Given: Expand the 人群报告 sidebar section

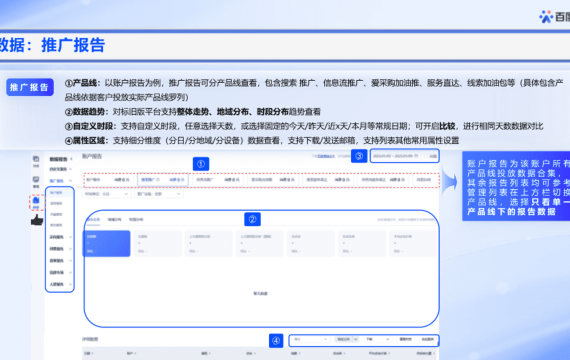Looking at the screenshot, I should click(x=70, y=284).
